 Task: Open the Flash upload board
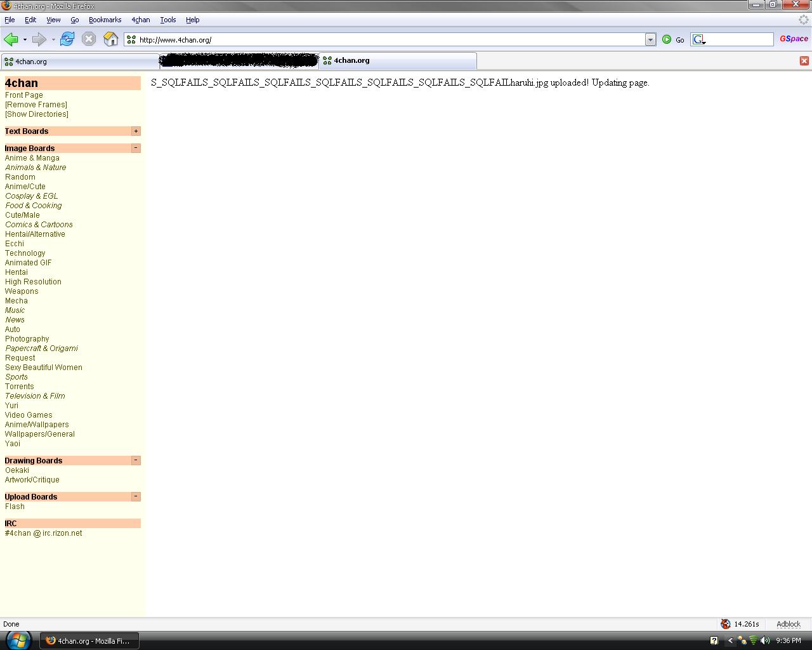coord(15,507)
